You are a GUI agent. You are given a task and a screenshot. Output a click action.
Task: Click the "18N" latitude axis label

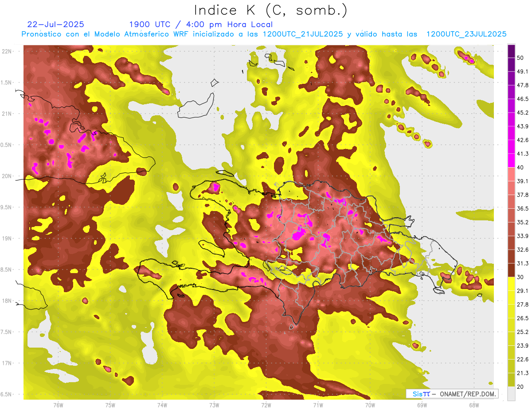pos(7,301)
